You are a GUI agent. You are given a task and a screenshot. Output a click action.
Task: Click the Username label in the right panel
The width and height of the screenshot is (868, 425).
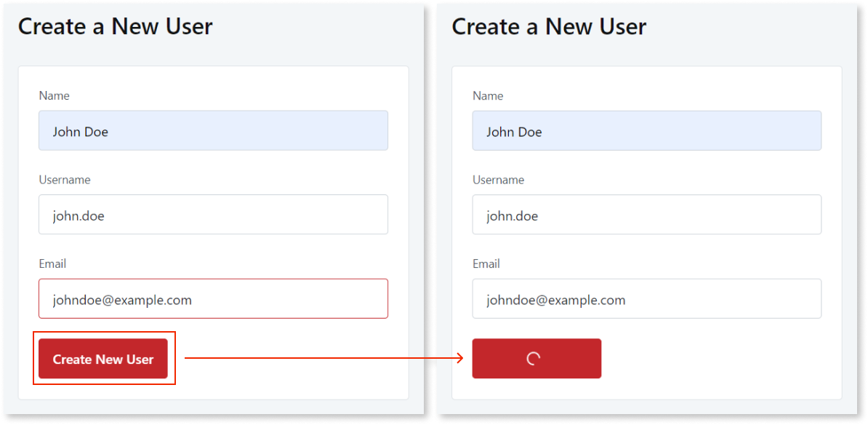coord(498,180)
